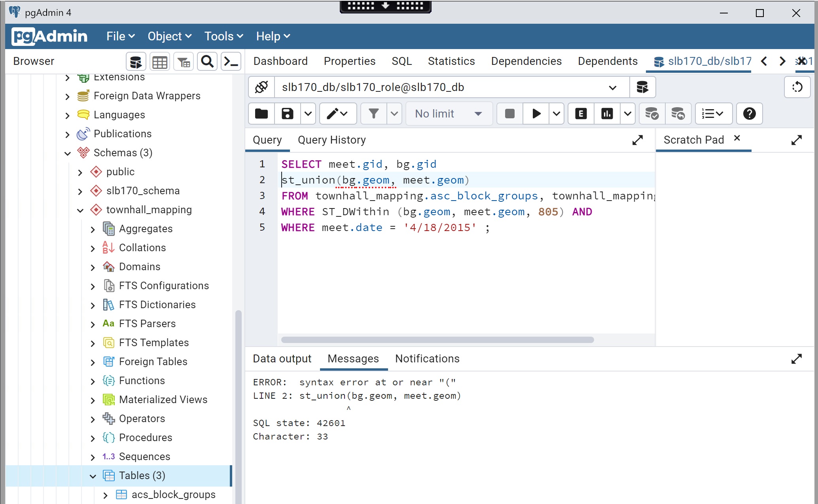Collapse the townhall_mapping schema node
The width and height of the screenshot is (818, 504).
click(80, 210)
